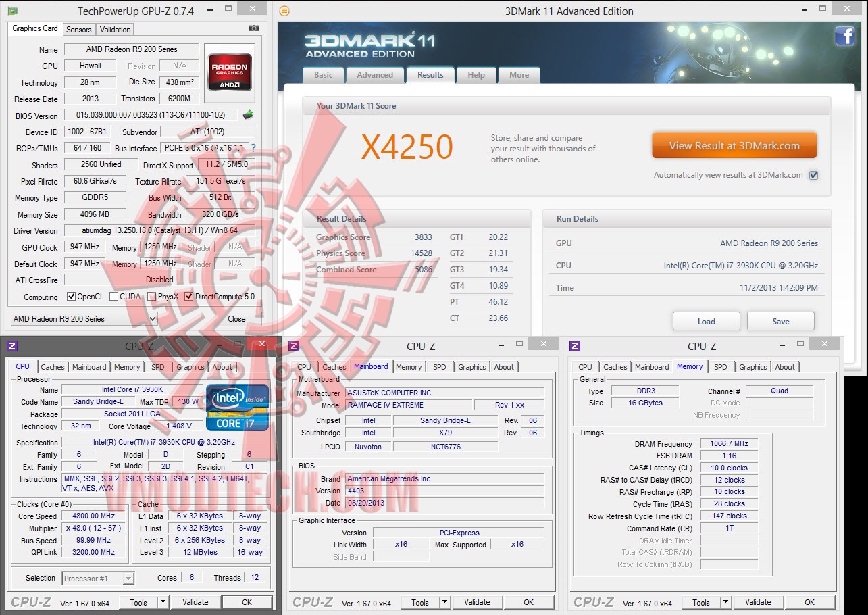Open the Advanced tab in 3DMark 11

click(x=375, y=75)
